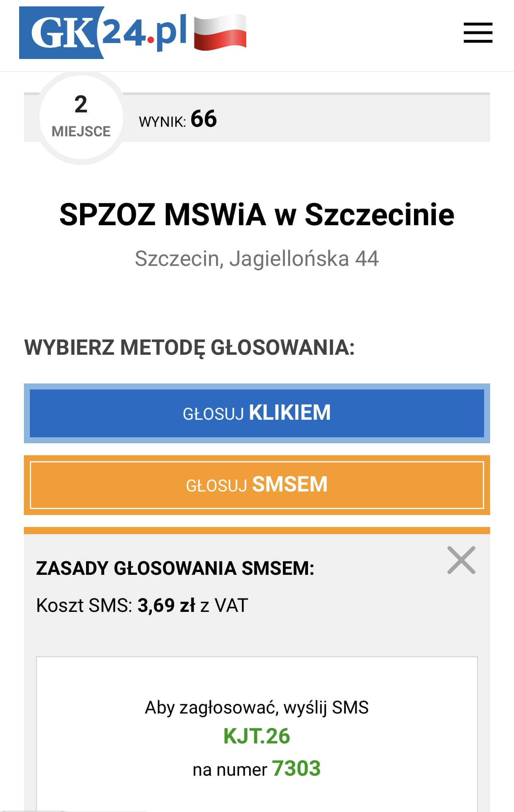The width and height of the screenshot is (514, 812).
Task: Tap the Szczecin, Jagiellońska 44 address
Action: coord(257,258)
